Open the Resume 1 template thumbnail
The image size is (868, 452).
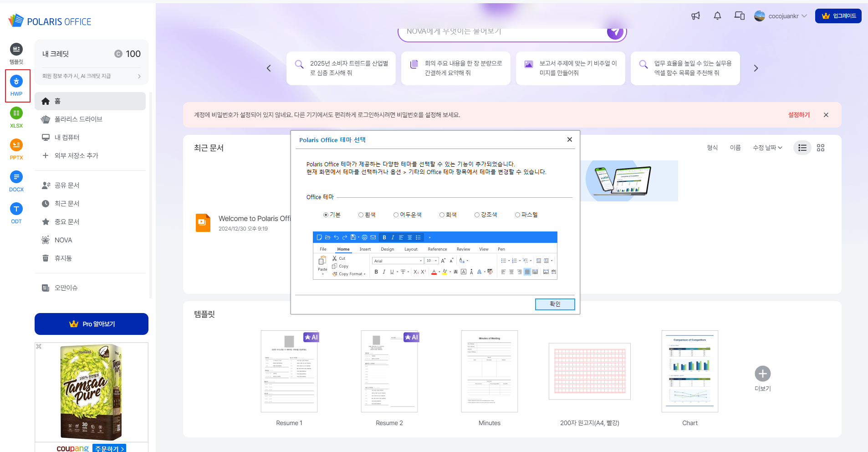pos(289,371)
